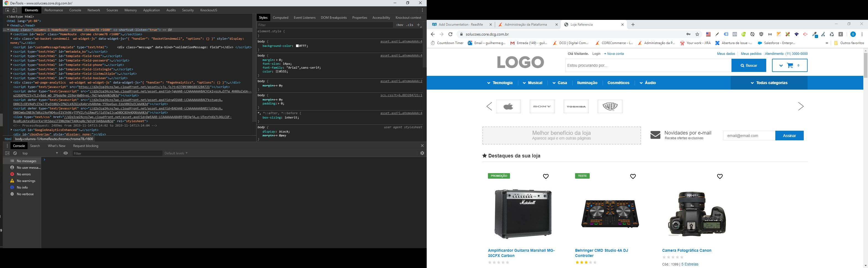
Task: Toggle the console sidebar panel icon
Action: point(7,153)
